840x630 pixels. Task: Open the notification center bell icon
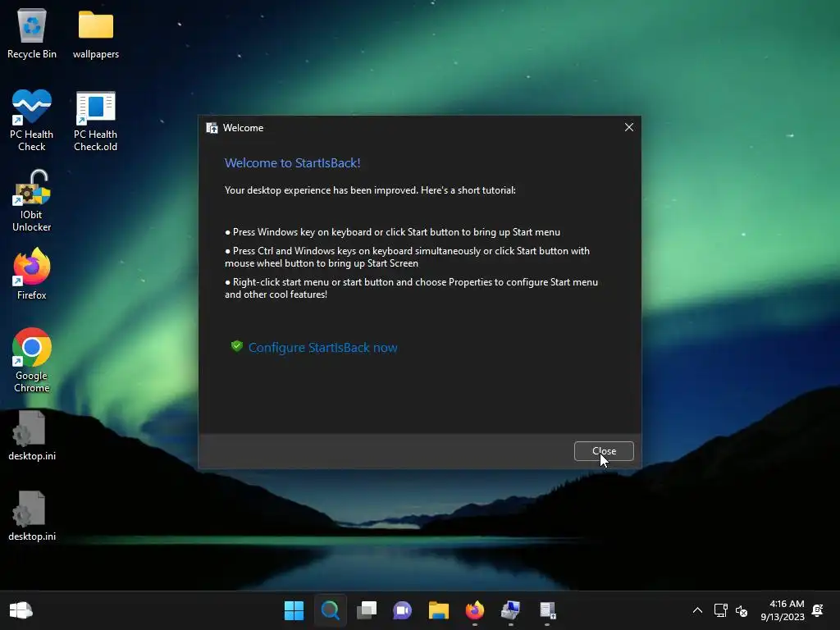click(x=818, y=610)
